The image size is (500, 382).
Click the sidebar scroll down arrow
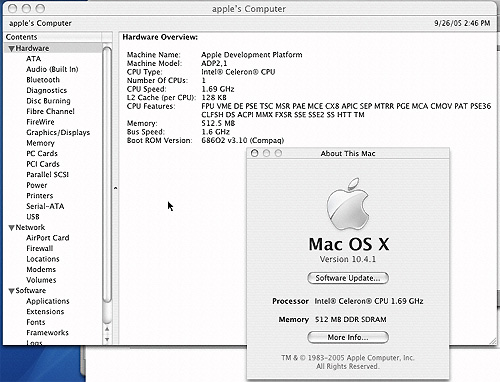click(107, 339)
